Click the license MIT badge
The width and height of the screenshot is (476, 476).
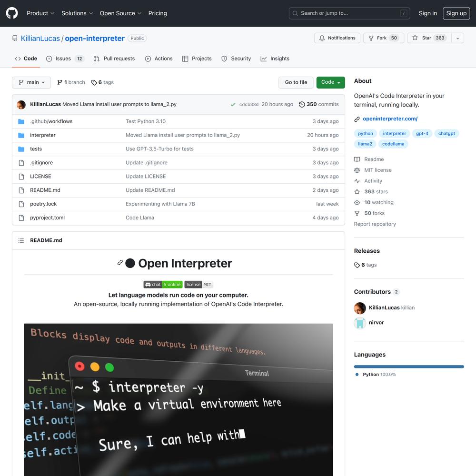pos(199,285)
